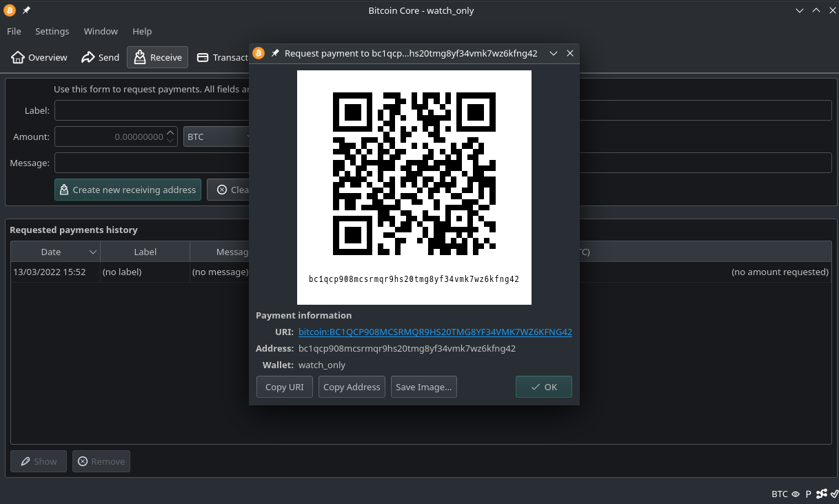839x504 pixels.
Task: Click the BTC unit in status bar
Action: [x=779, y=494]
